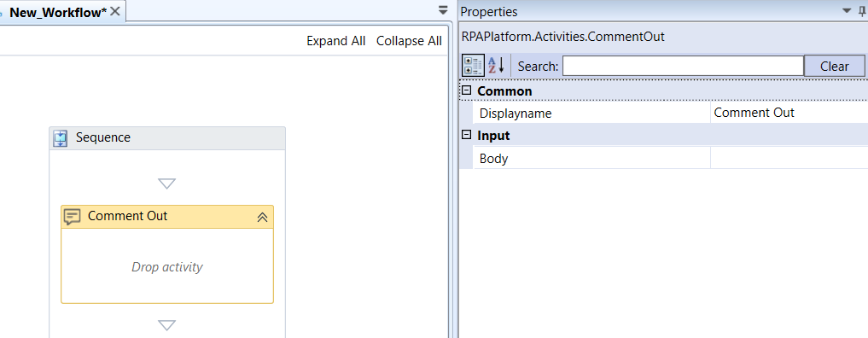Collapse the Input property group

coord(467,134)
